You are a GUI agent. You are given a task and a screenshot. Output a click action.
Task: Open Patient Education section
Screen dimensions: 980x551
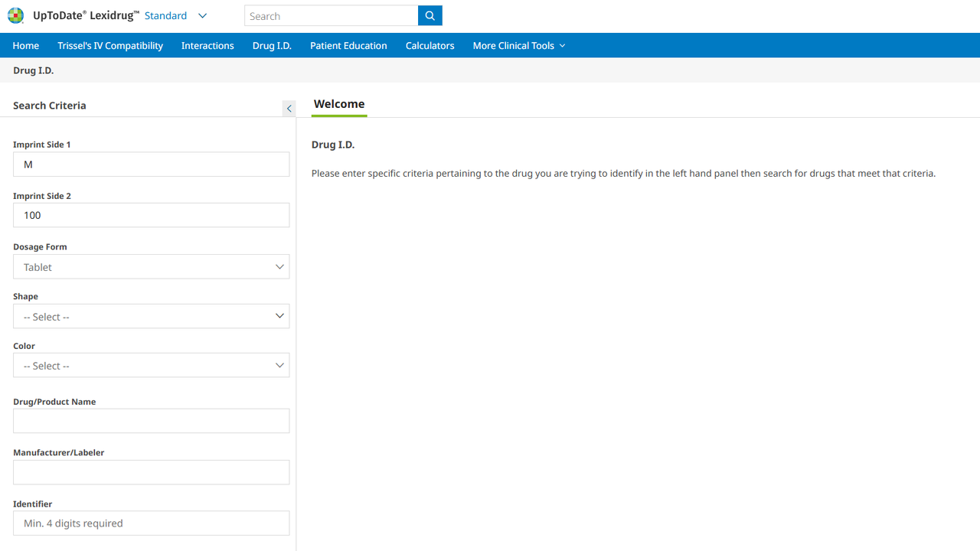348,46
